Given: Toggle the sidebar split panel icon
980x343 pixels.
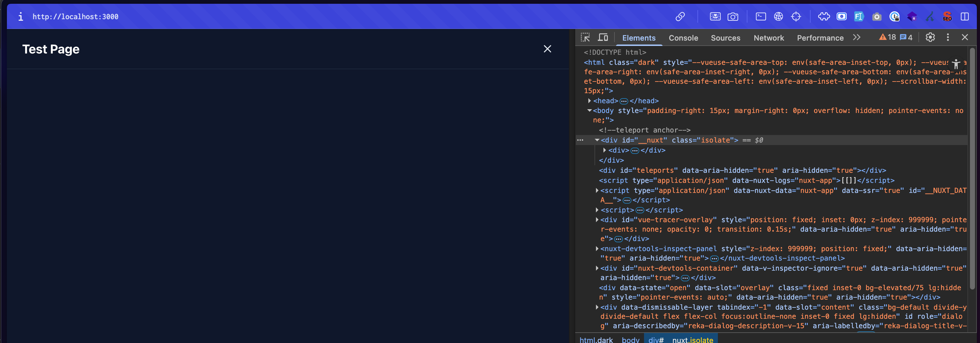Looking at the screenshot, I should click(x=965, y=16).
